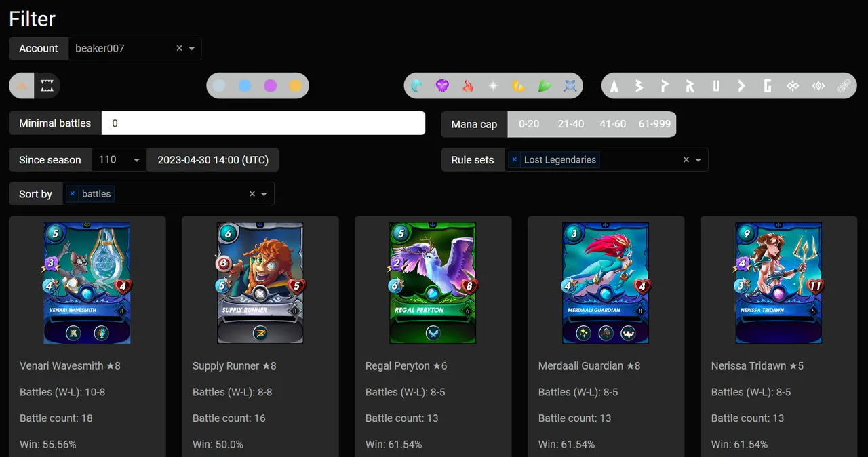Click Venari Wavesmith's first ability icon

pyautogui.click(x=73, y=333)
